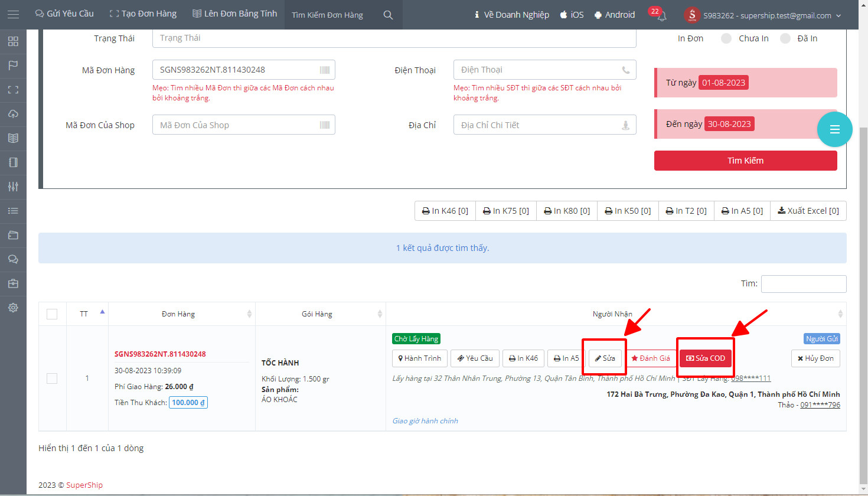Select the flag icon in sidebar
The width and height of the screenshot is (868, 496).
click(13, 66)
